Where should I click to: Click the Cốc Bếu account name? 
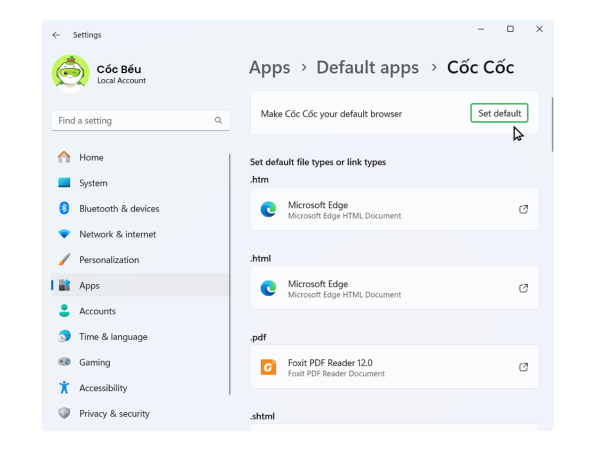tap(119, 69)
